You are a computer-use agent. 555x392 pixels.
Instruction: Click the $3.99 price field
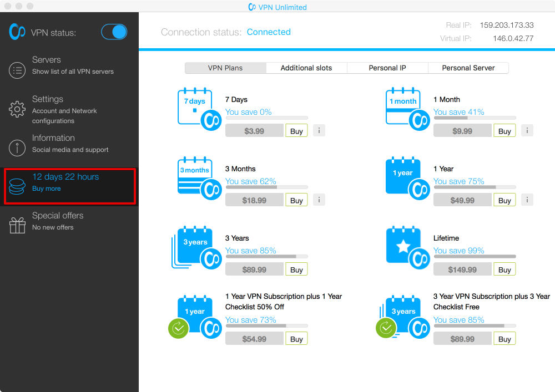coord(255,131)
